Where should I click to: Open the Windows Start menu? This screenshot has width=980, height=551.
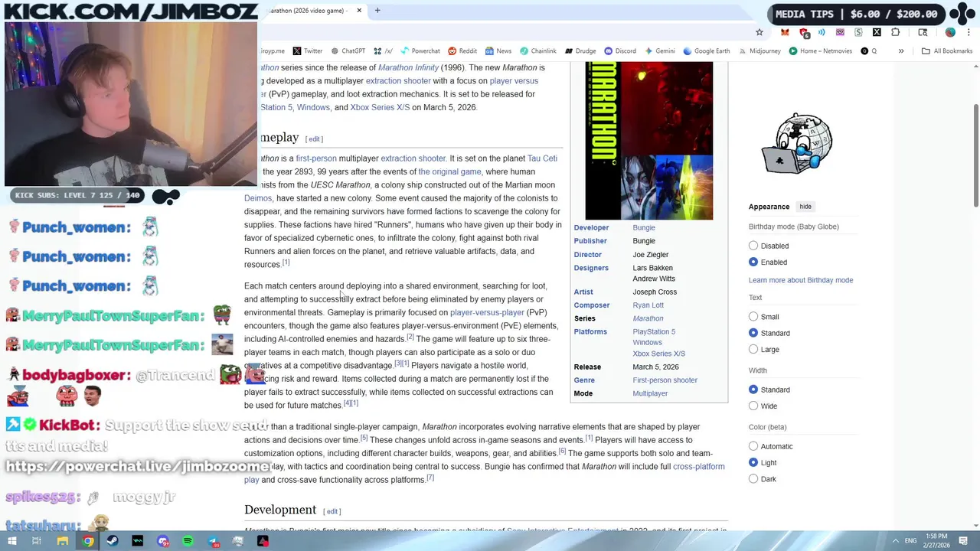pyautogui.click(x=11, y=541)
